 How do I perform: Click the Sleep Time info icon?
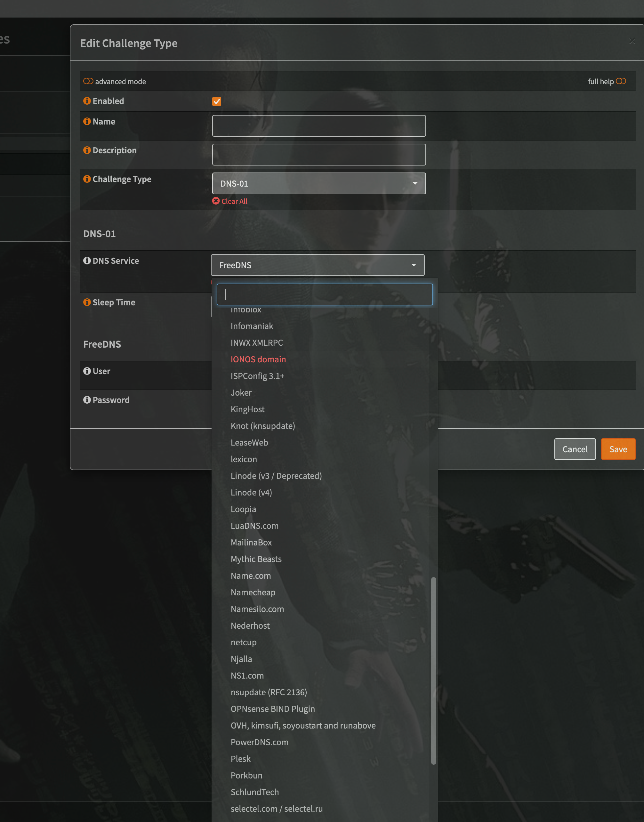point(87,302)
